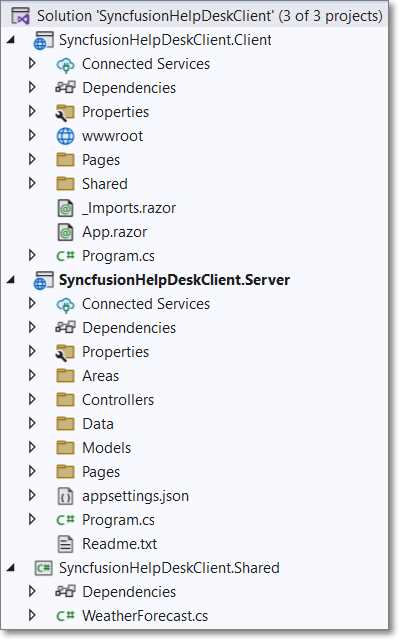
Task: Select the _Imports.razor file name
Action: tap(129, 208)
